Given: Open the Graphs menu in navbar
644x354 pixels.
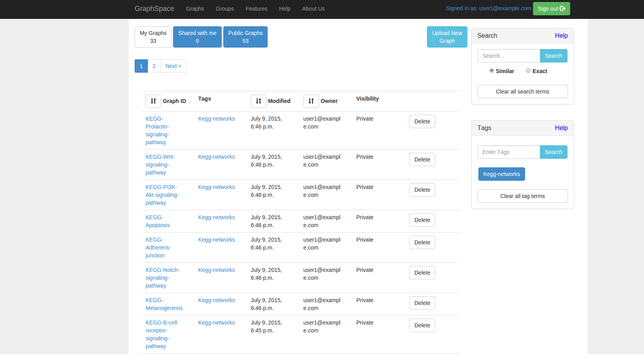Looking at the screenshot, I should coord(195,9).
